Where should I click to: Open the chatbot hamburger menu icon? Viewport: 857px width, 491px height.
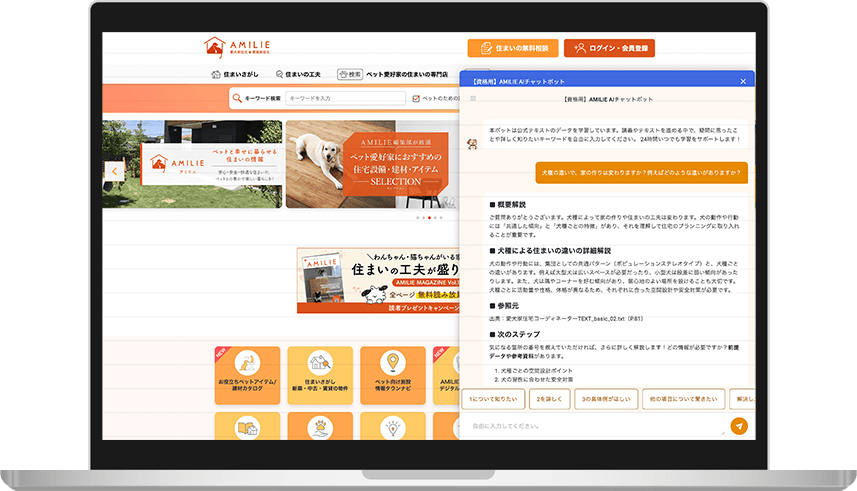coord(473,98)
